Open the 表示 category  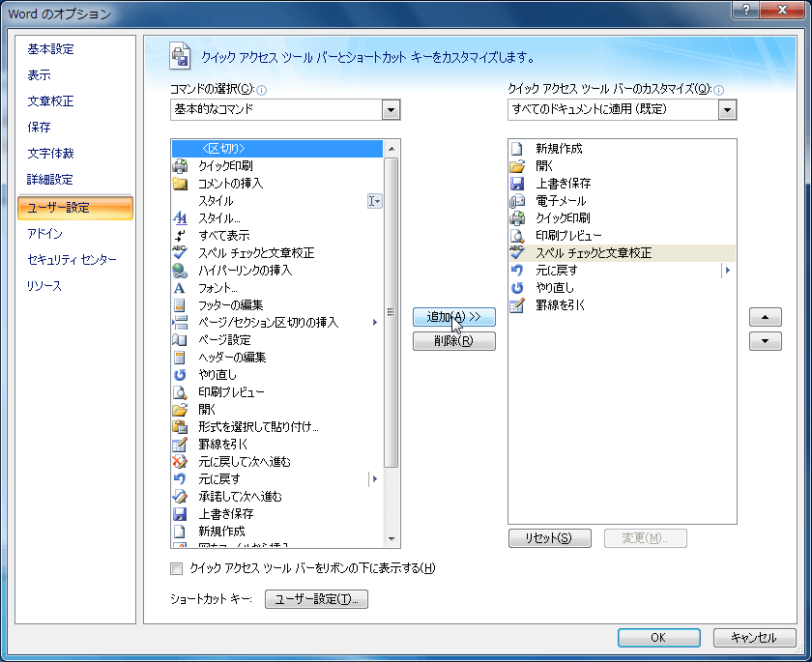(x=39, y=75)
